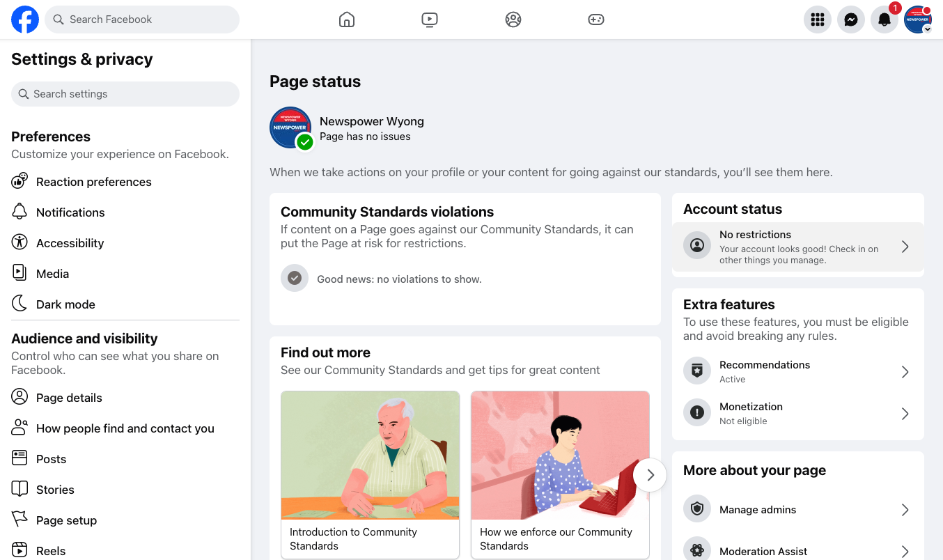Show next Community Standards cards arrow
943x560 pixels.
650,475
